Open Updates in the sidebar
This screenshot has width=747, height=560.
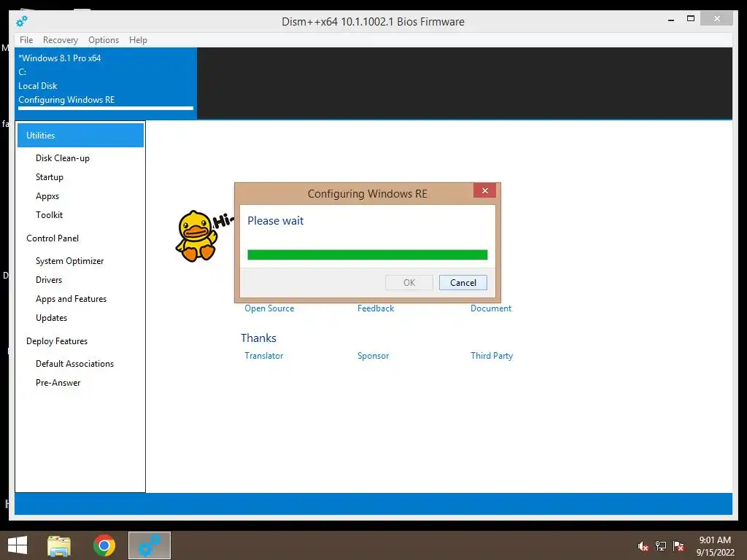pos(52,318)
